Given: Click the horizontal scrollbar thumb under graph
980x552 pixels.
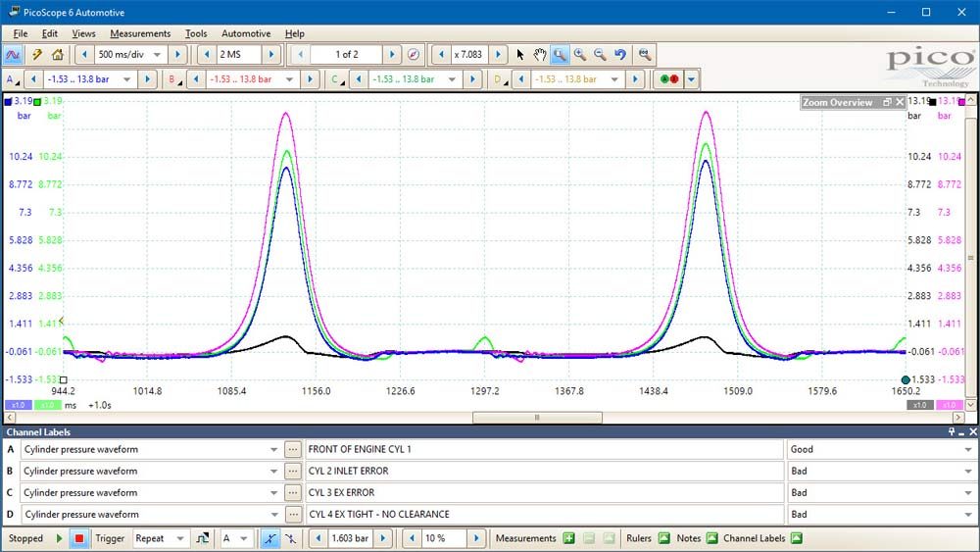Looking at the screenshot, I should tap(537, 418).
